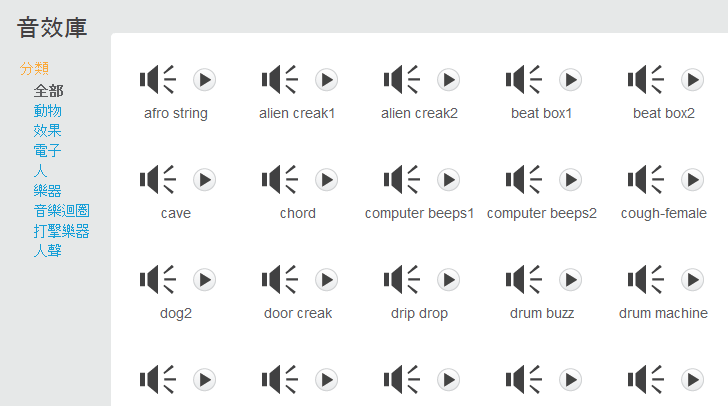Switch to the 打擊樂器 category
This screenshot has height=406, width=728.
point(61,231)
